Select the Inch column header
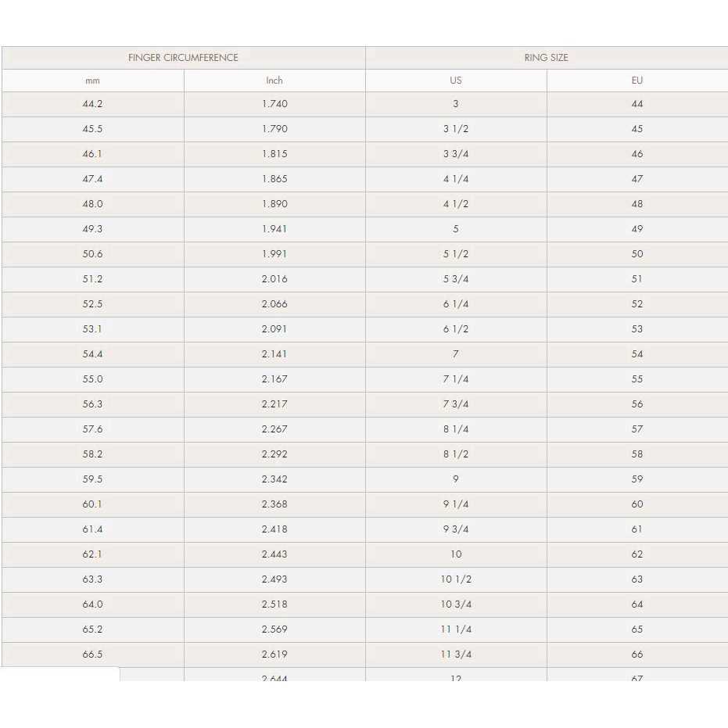 [x=274, y=81]
